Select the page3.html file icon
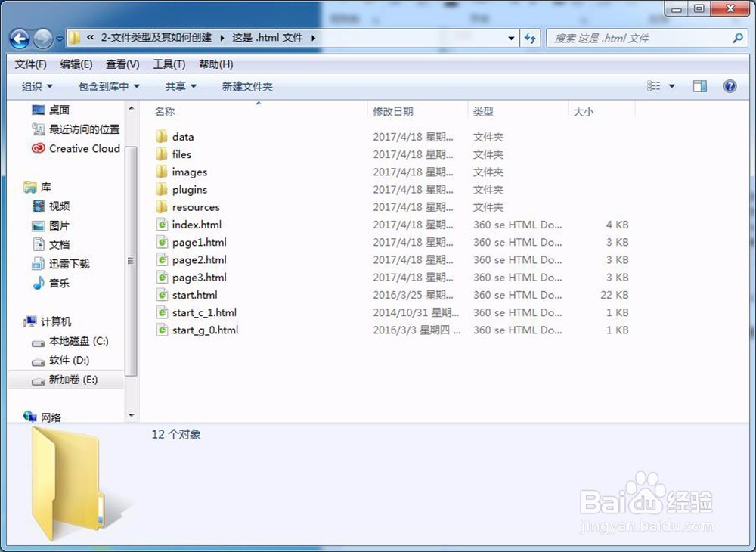756x552 pixels. 163,278
